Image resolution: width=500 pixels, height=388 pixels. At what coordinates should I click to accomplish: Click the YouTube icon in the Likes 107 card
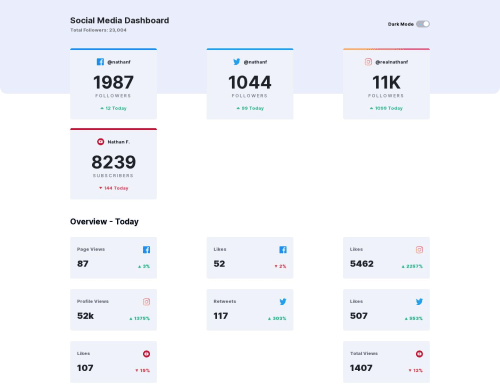coord(146,354)
